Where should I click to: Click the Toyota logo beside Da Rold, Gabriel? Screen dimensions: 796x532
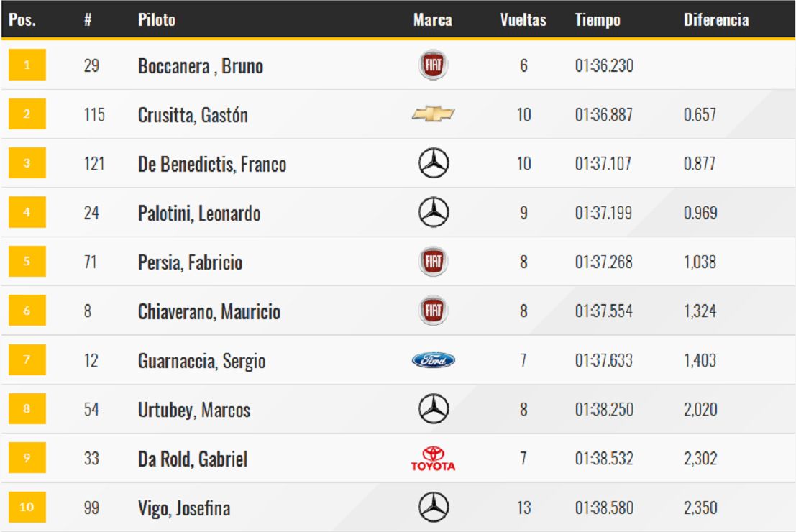[x=433, y=459]
